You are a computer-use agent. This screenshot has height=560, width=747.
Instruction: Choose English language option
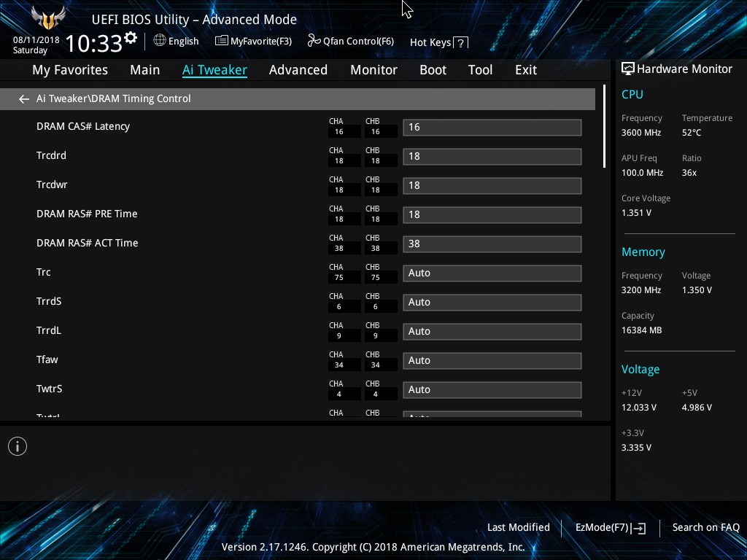[183, 42]
